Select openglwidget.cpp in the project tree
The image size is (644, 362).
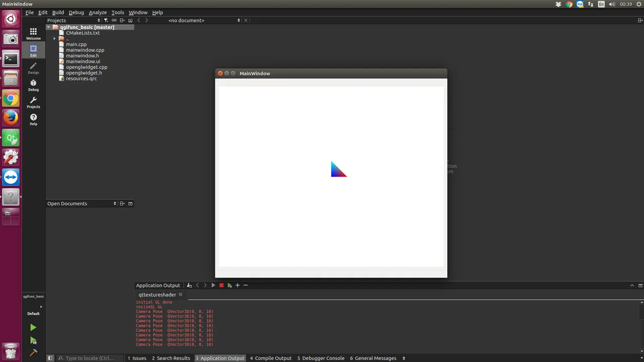[x=87, y=67]
